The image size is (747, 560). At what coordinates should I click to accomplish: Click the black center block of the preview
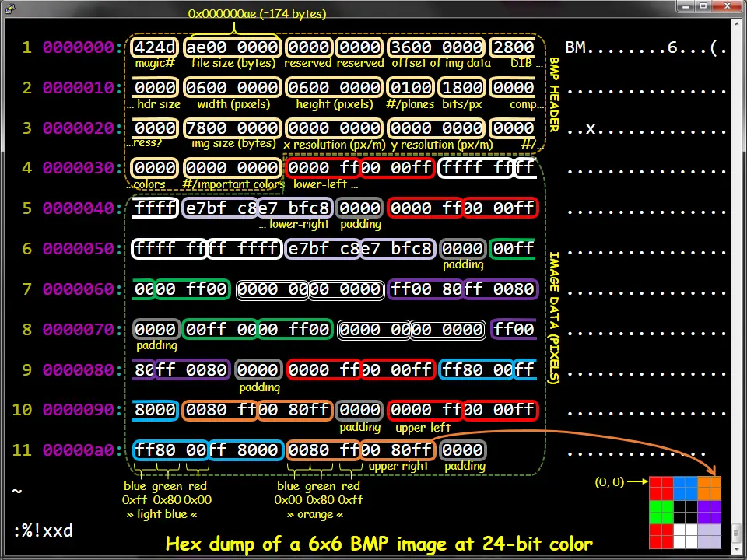(685, 512)
